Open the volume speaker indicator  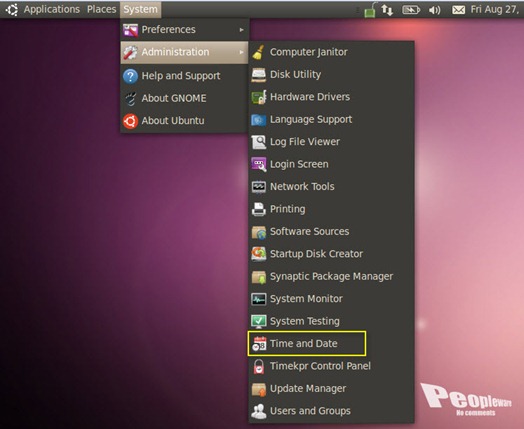coord(434,10)
